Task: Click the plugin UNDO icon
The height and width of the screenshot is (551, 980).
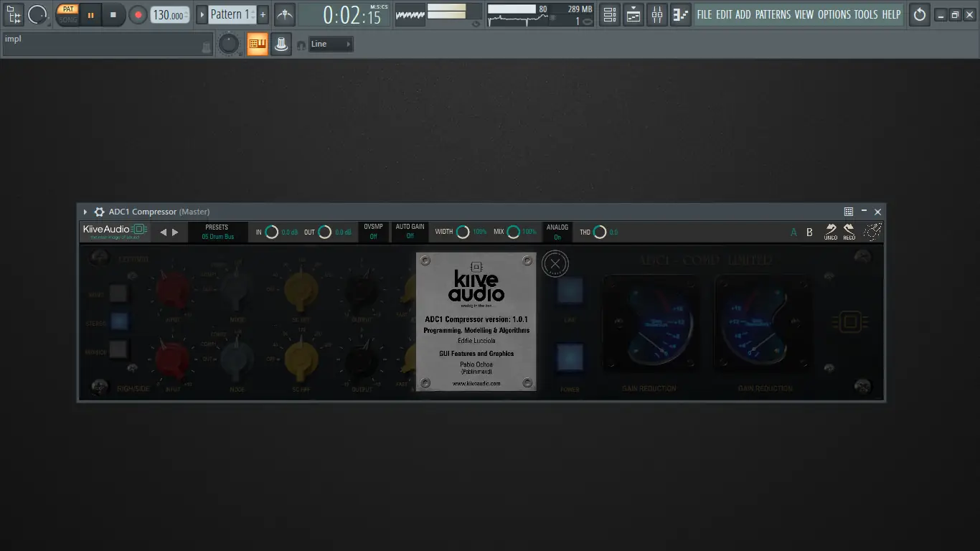Action: click(831, 232)
